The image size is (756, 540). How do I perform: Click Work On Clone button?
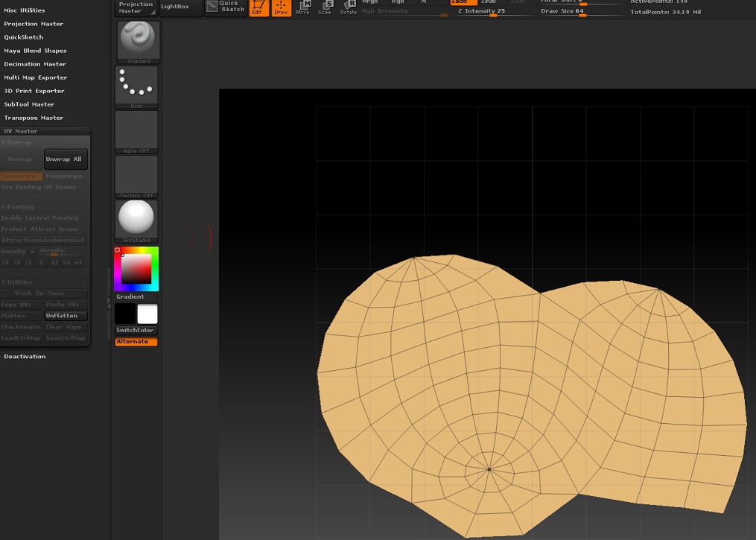pos(44,293)
